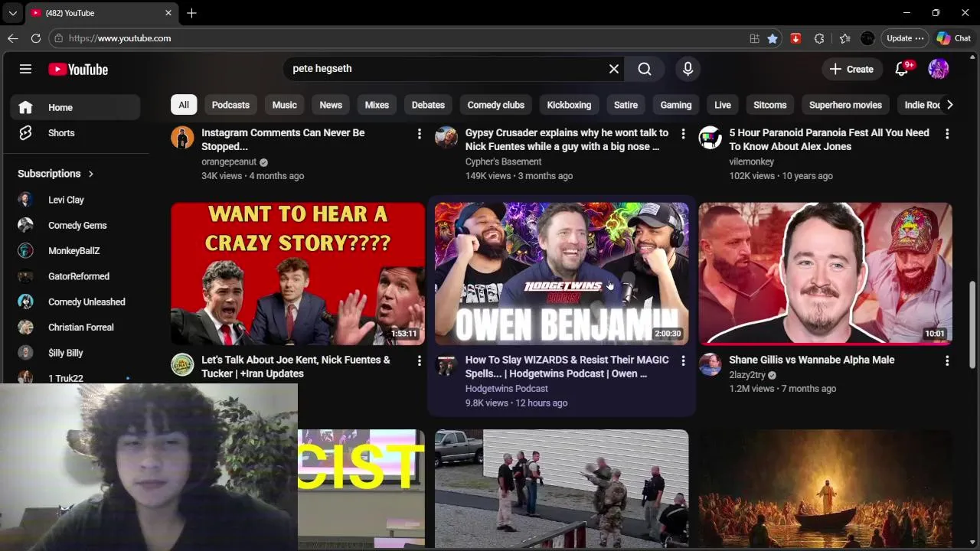Expand the Subscriptions section
The height and width of the screenshot is (551, 980).
click(55, 174)
